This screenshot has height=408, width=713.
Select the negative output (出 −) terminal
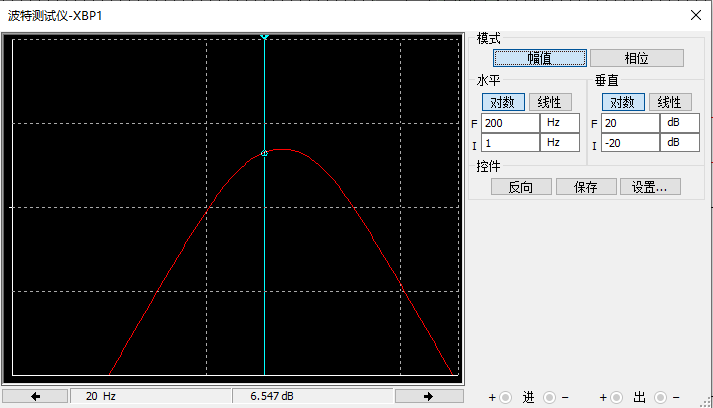(x=660, y=398)
